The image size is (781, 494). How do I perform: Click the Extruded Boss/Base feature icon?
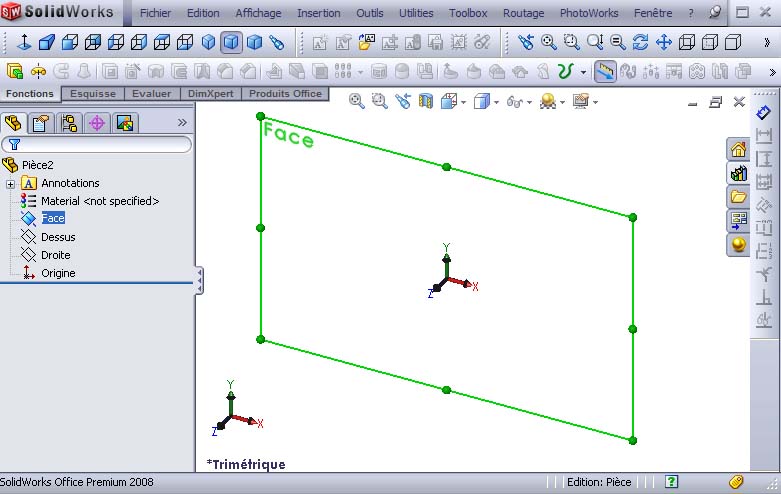(15, 72)
